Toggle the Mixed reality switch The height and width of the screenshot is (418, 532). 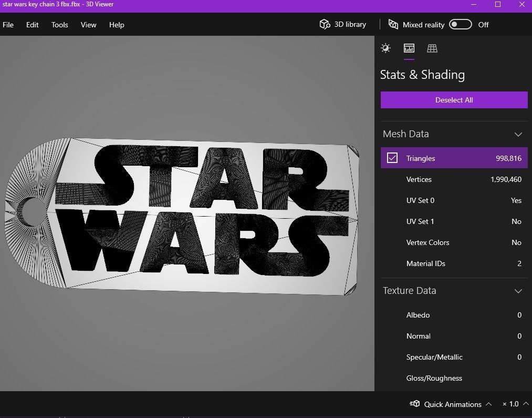[x=460, y=24]
